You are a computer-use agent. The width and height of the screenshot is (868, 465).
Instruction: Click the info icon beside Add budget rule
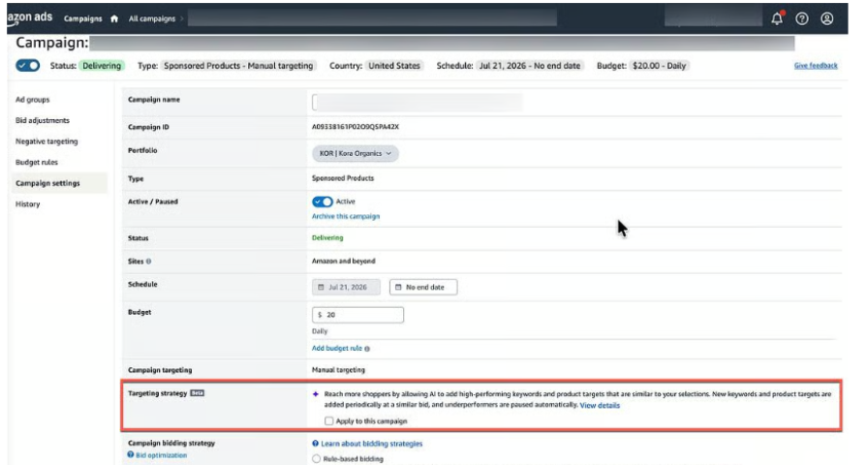367,349
